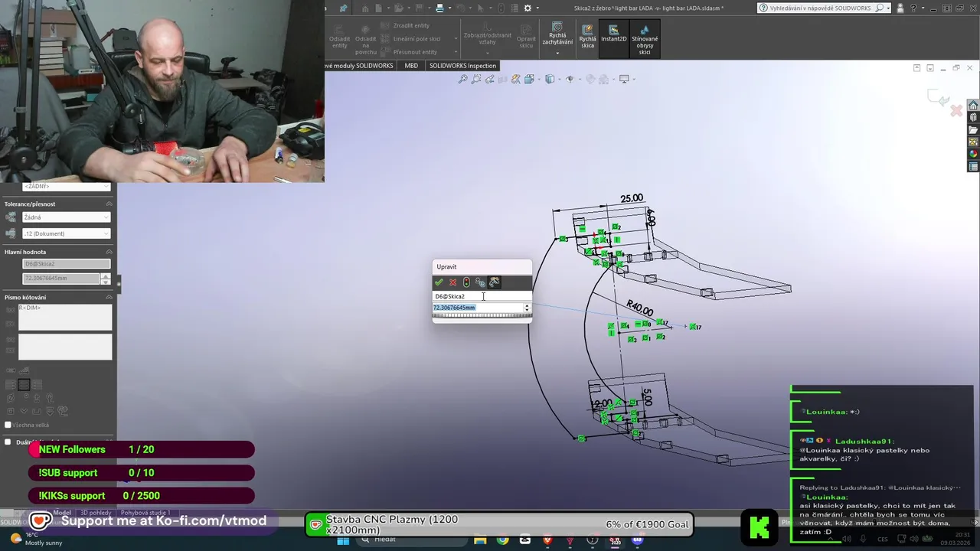This screenshot has width=980, height=551.
Task: Expand the Rychlá zachytávání dropdown arrow
Action: pos(557,53)
